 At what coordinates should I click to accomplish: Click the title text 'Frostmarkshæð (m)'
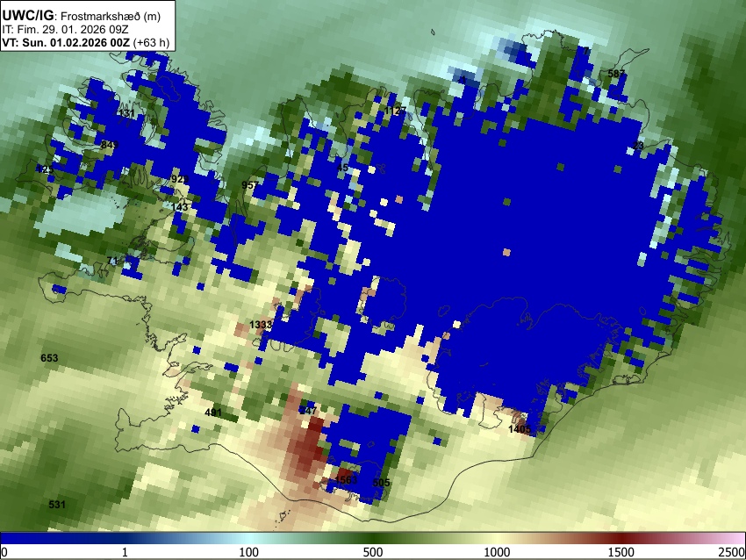tap(111, 16)
